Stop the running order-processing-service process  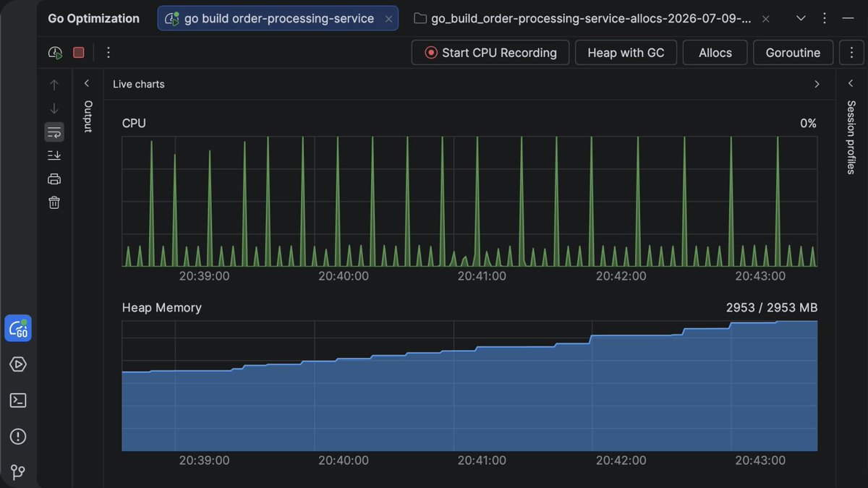click(x=79, y=52)
